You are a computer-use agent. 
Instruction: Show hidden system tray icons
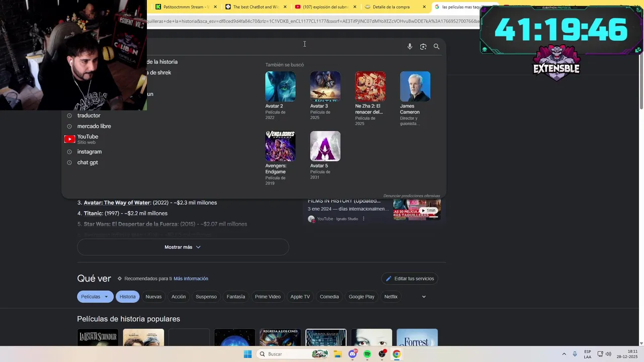pos(564,354)
